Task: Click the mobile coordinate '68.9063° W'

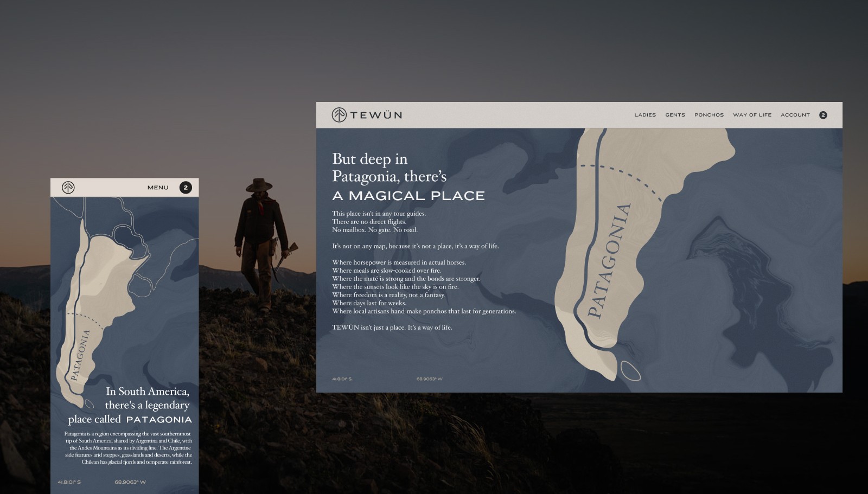Action: pyautogui.click(x=130, y=482)
